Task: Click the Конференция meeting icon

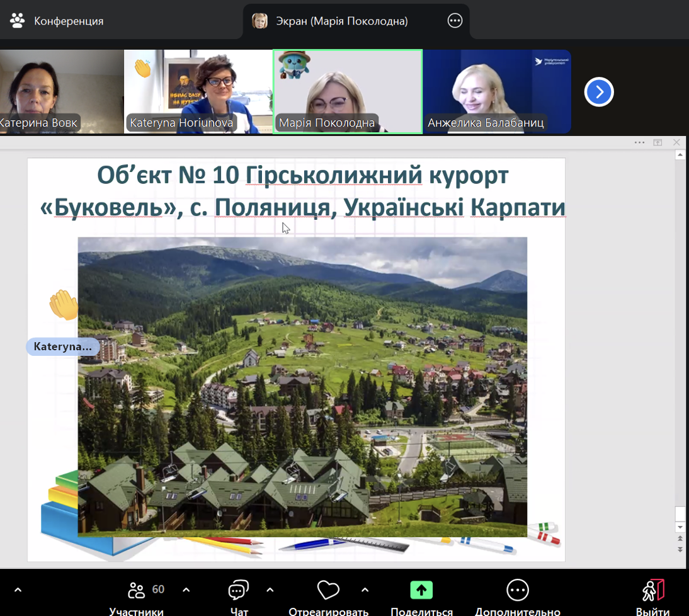Action: coord(17,21)
